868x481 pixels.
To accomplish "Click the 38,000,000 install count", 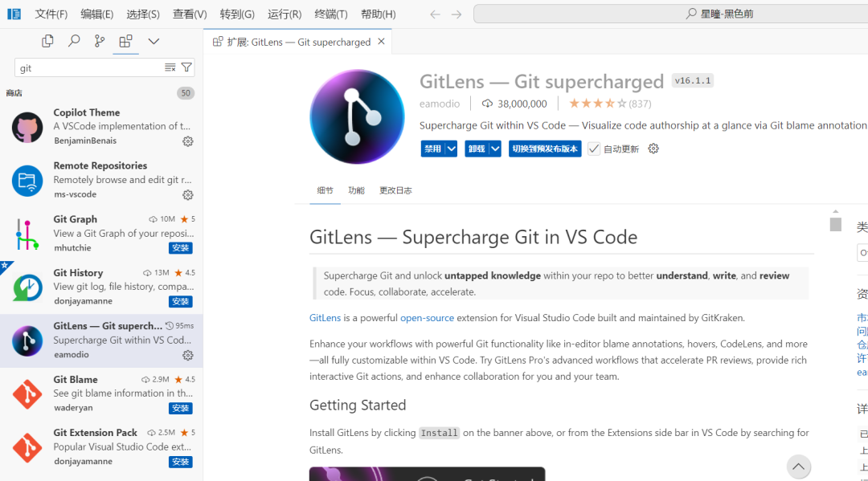I will (515, 104).
